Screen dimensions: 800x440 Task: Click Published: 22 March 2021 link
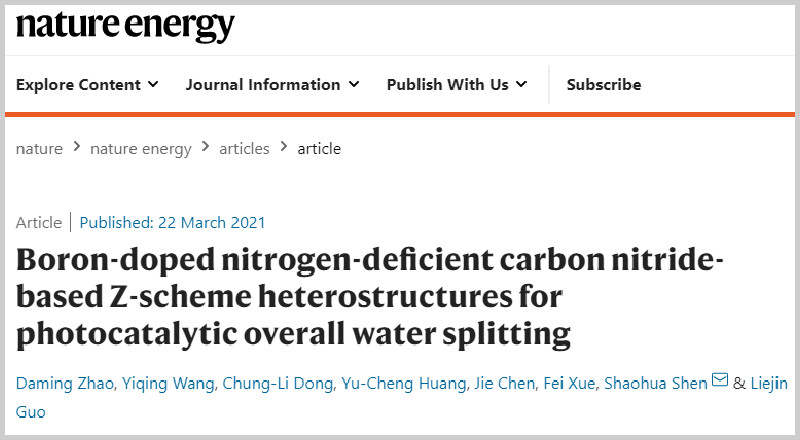[172, 223]
